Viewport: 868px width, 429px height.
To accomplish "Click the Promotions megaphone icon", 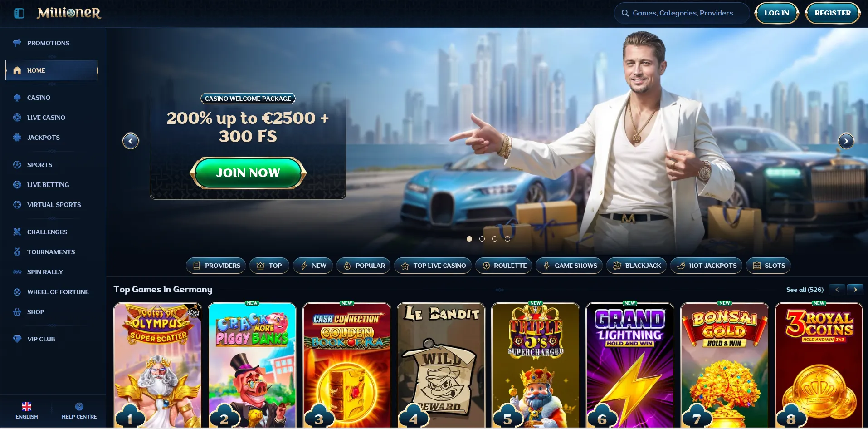I will [17, 43].
